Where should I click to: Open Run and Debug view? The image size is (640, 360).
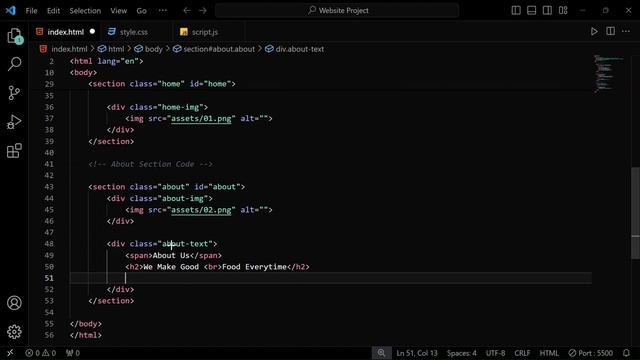(14, 122)
